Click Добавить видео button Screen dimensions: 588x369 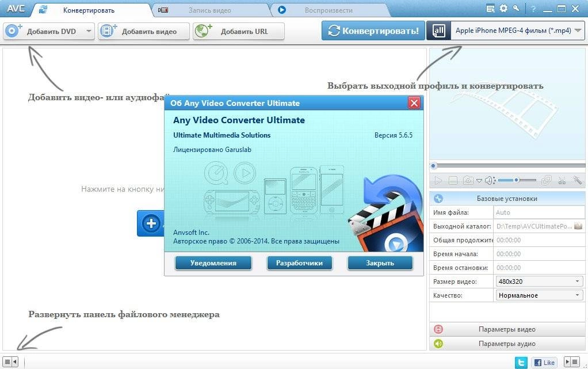click(144, 31)
